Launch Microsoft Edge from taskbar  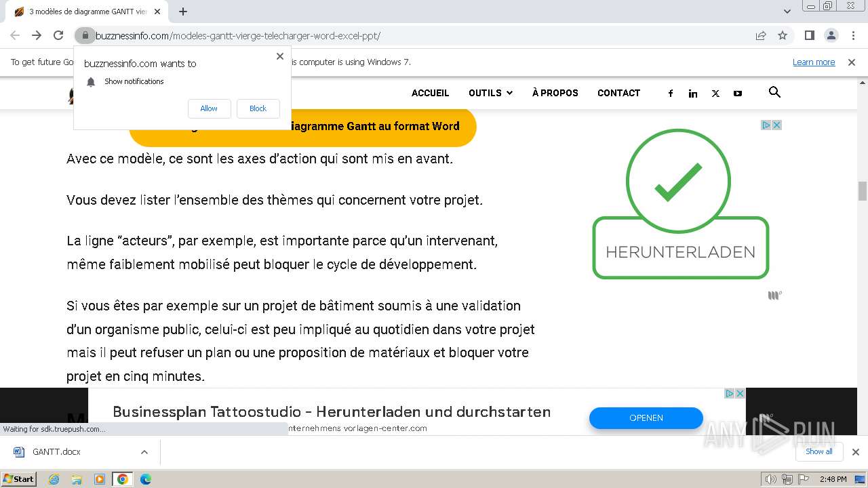point(146,479)
